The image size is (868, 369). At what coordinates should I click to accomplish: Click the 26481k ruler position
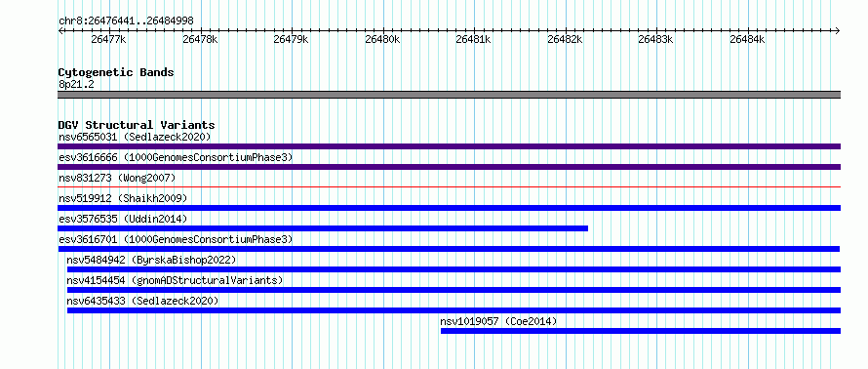(x=473, y=39)
